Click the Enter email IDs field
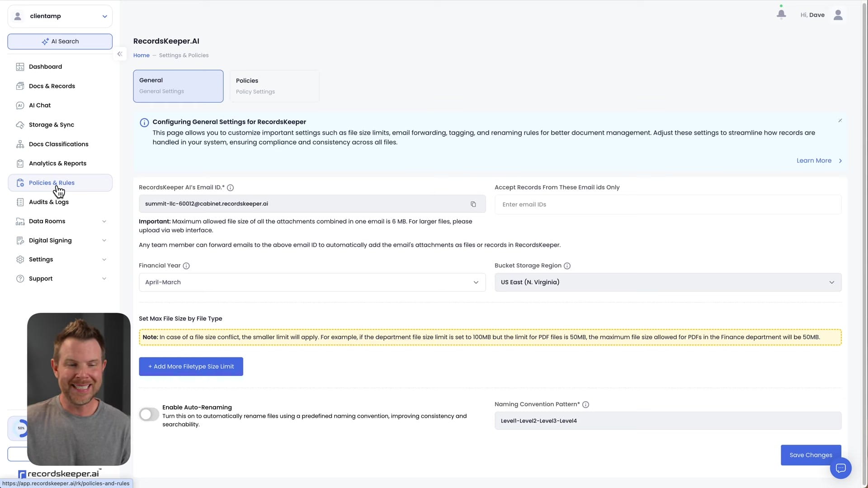Screen dimensions: 868x488 pos(668,205)
